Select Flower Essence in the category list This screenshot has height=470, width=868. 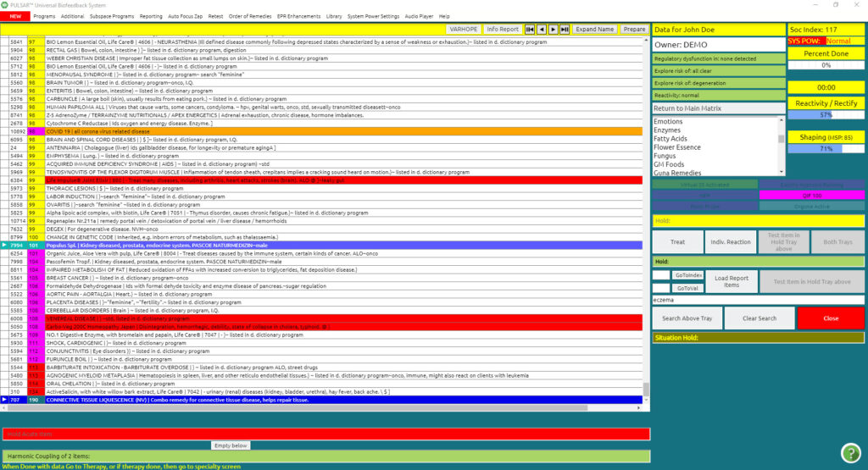click(676, 147)
